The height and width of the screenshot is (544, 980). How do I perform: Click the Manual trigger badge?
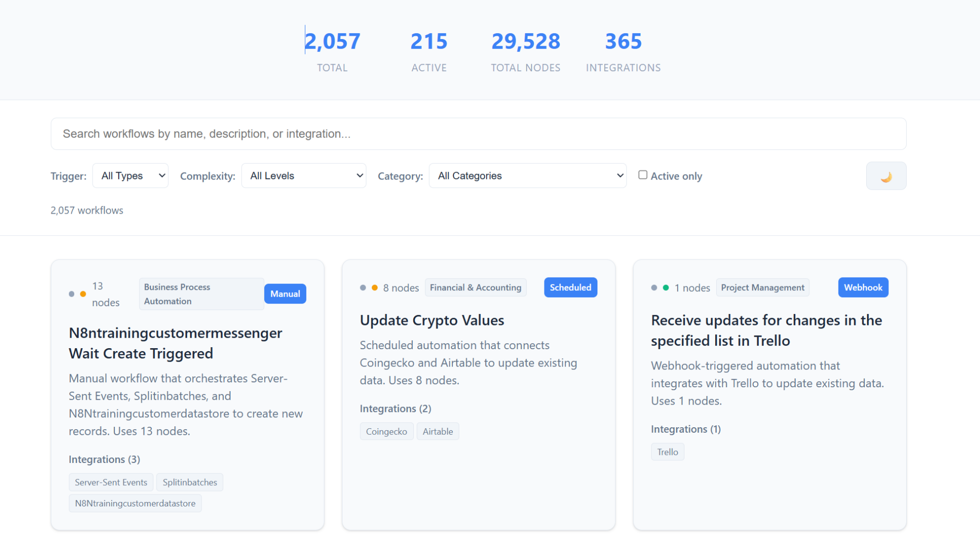pyautogui.click(x=285, y=294)
